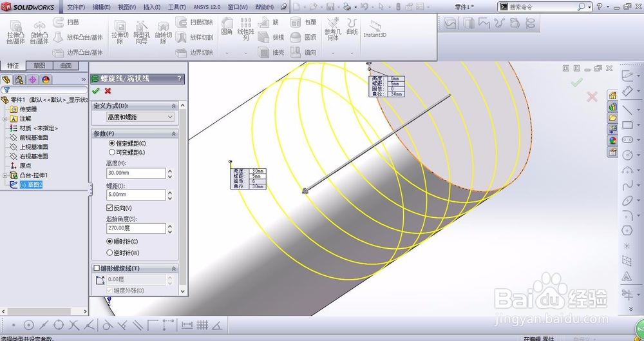Click the Extruded Boss/Base (拉伸凸台/基体) tool

click(x=16, y=32)
